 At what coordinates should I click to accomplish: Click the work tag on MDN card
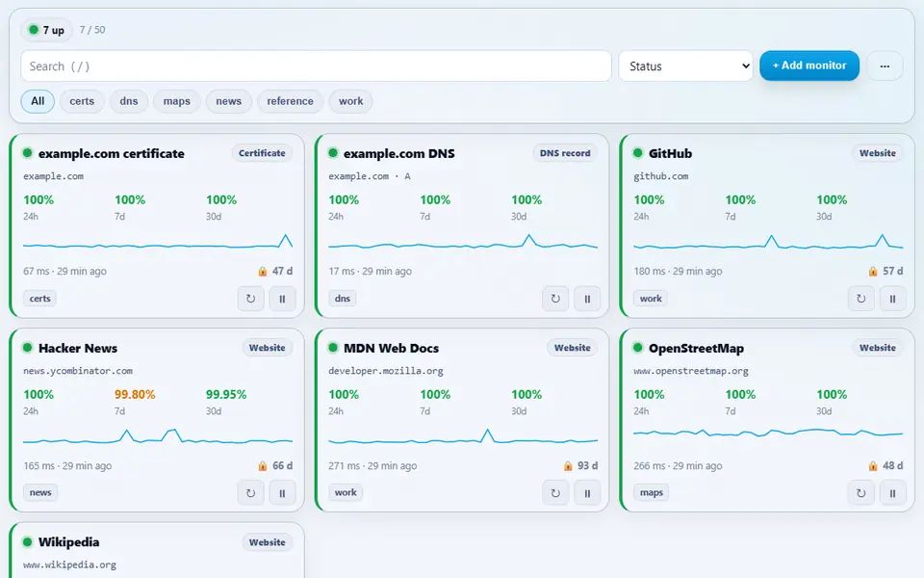click(x=346, y=492)
